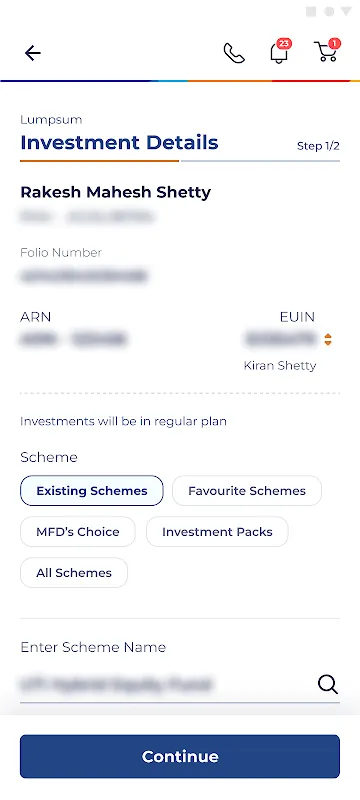360x800 pixels.
Task: Choose the All Schemes option
Action: pyautogui.click(x=74, y=572)
